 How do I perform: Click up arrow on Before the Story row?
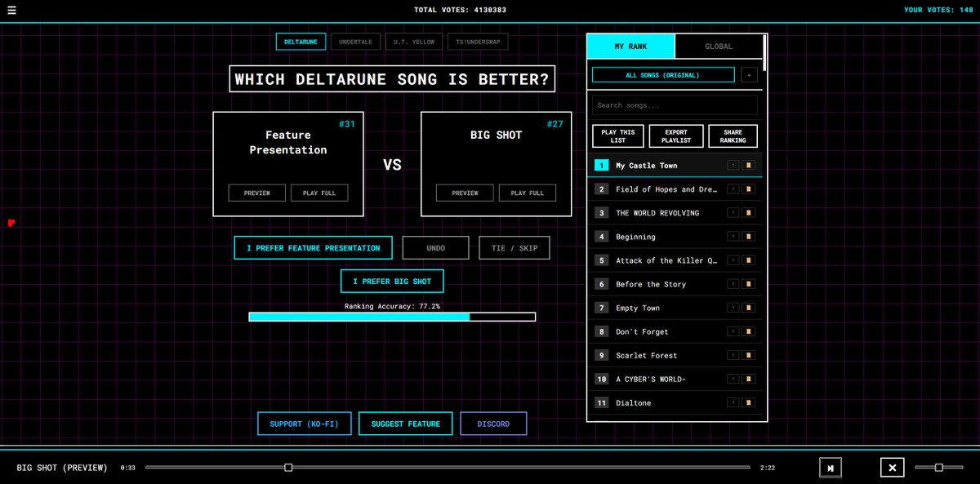pyautogui.click(x=733, y=284)
